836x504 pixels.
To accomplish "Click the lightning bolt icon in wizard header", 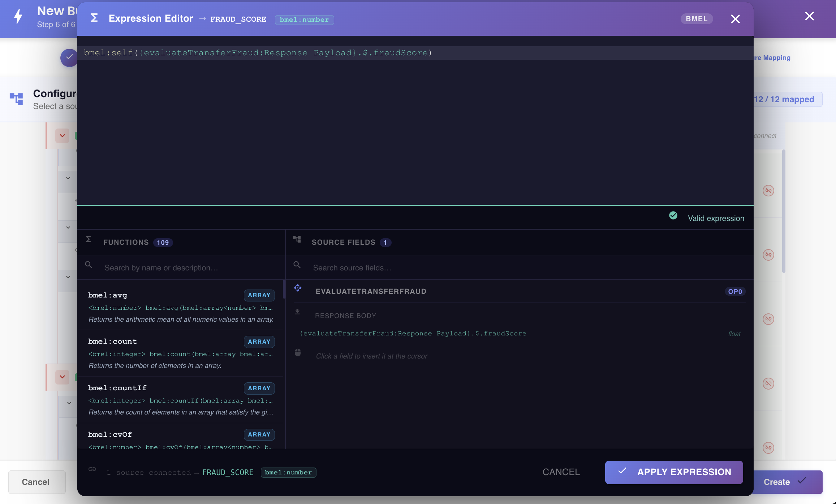I will point(18,16).
